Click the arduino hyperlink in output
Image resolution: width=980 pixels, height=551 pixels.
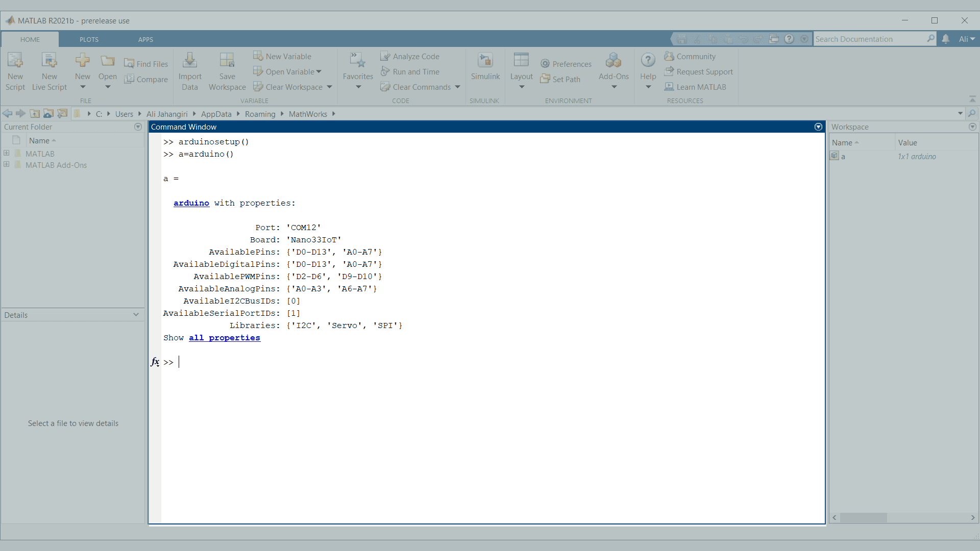pyautogui.click(x=191, y=203)
